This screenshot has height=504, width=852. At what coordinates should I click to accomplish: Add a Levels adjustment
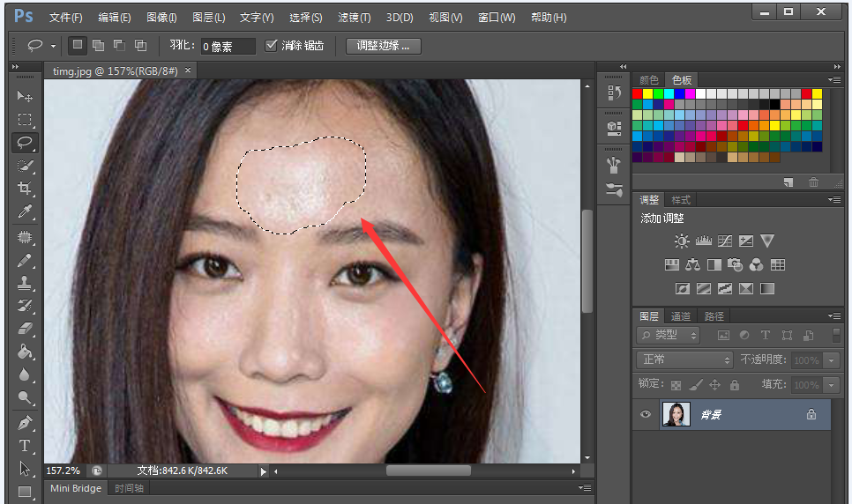pyautogui.click(x=703, y=241)
